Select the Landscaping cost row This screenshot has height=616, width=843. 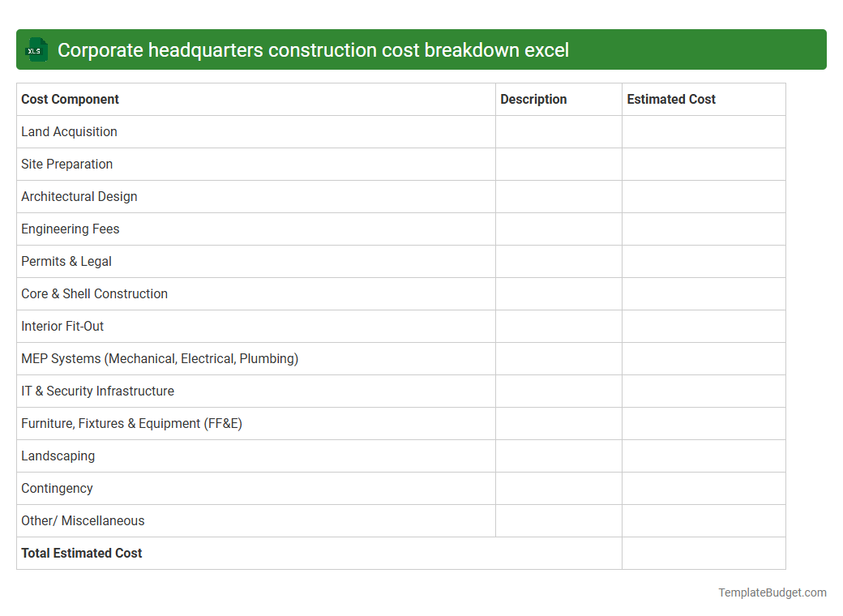(x=58, y=456)
